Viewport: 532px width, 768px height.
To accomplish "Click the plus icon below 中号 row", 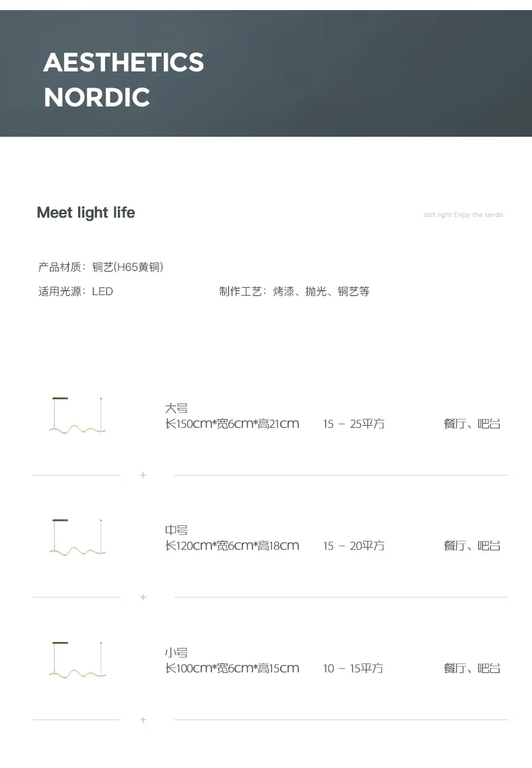I will point(143,597).
